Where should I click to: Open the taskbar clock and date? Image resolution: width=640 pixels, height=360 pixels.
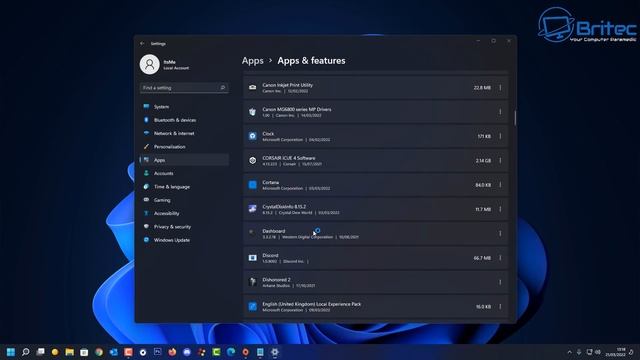pyautogui.click(x=616, y=352)
